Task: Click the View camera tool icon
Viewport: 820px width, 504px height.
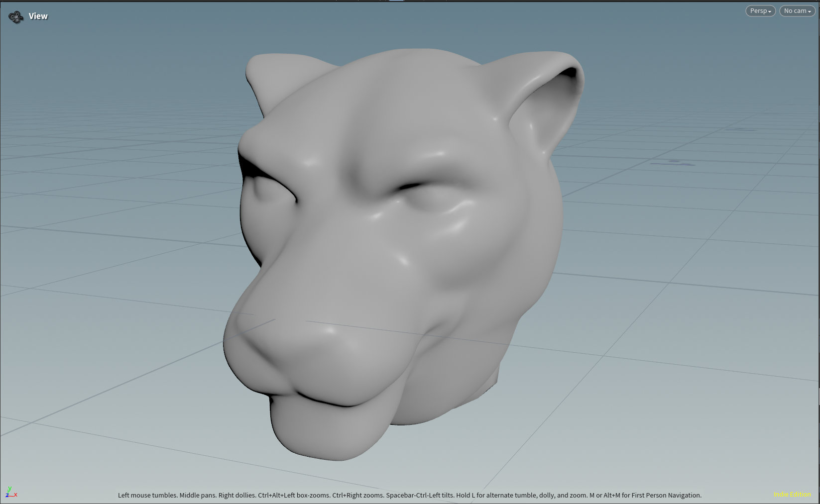Action: coord(15,17)
